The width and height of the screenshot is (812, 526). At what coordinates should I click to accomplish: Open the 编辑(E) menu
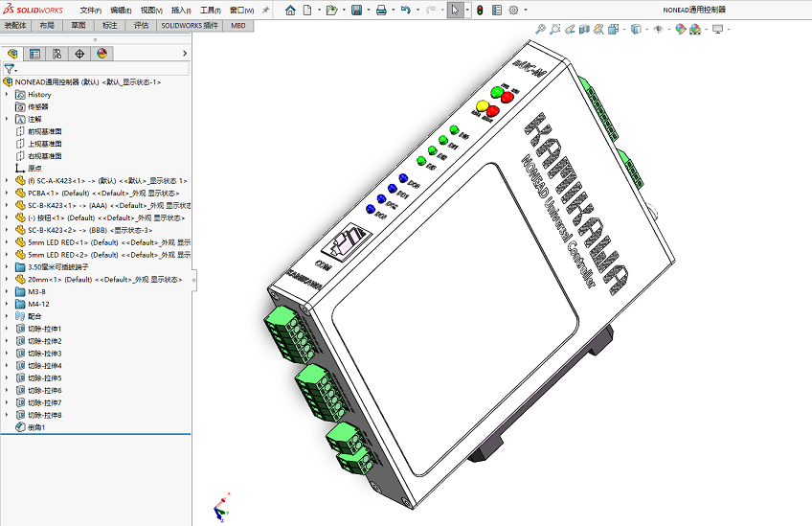tap(121, 11)
